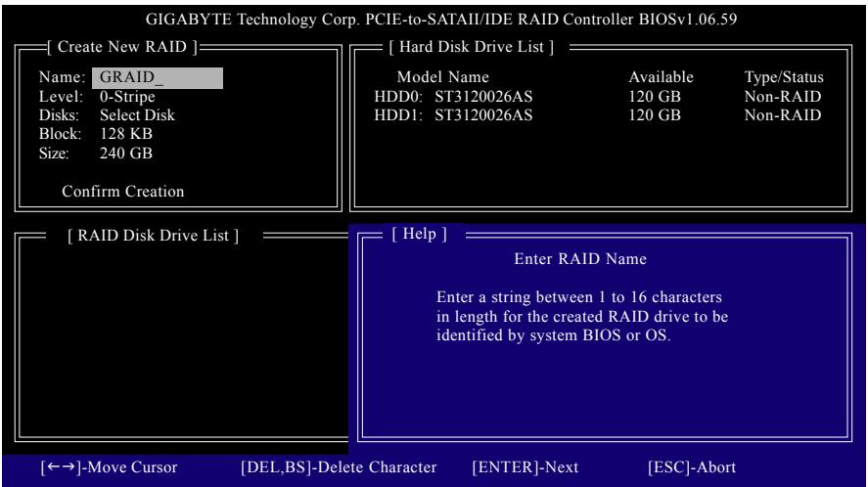Activate Confirm Creation
Screen dimensions: 868x487
point(123,192)
